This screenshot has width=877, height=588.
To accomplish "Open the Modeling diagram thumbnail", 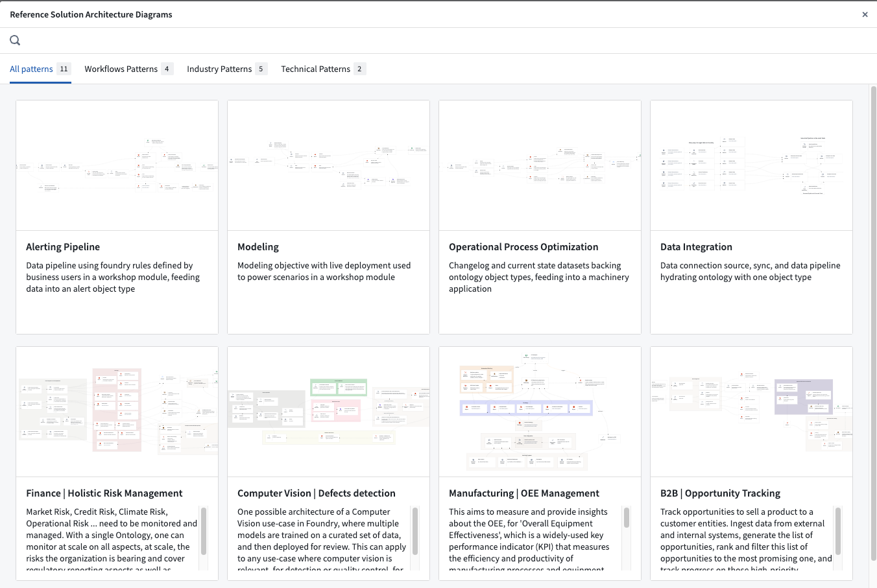I will (x=329, y=165).
